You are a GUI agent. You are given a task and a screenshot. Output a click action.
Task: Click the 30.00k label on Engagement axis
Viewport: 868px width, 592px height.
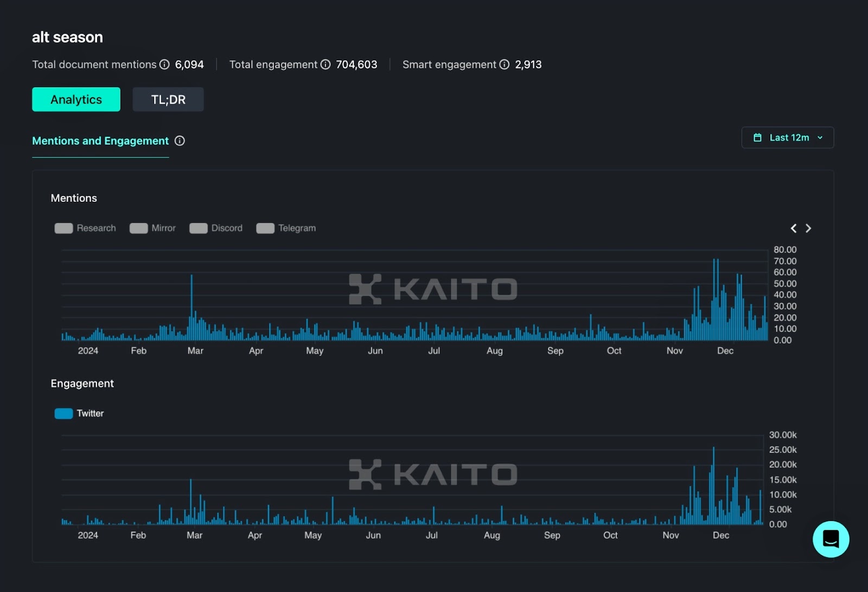click(783, 435)
